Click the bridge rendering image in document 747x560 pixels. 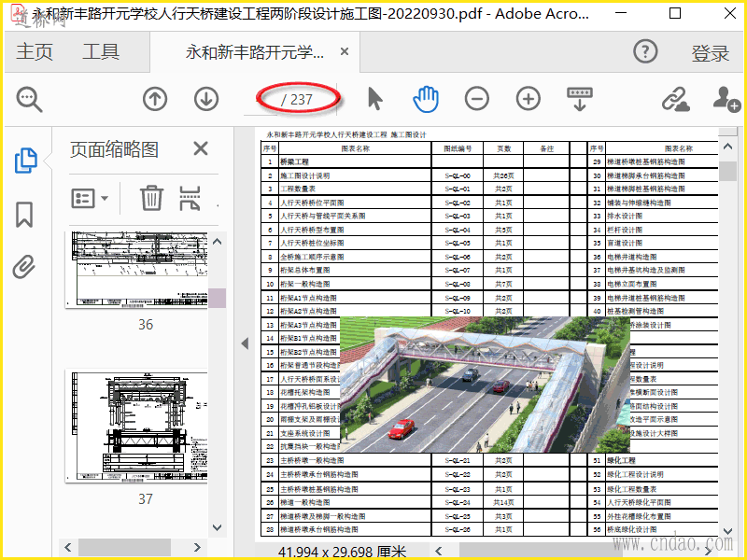point(485,385)
